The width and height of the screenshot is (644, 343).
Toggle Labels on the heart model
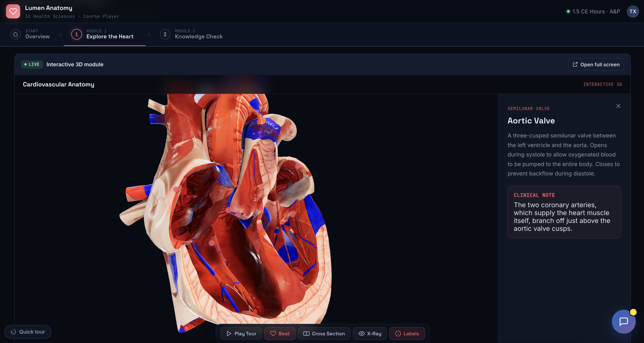tap(407, 333)
